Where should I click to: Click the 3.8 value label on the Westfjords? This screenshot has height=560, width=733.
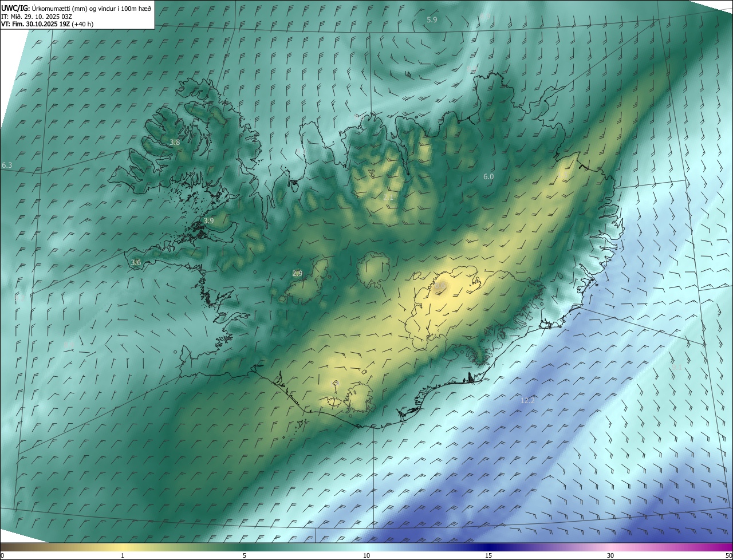(x=175, y=143)
